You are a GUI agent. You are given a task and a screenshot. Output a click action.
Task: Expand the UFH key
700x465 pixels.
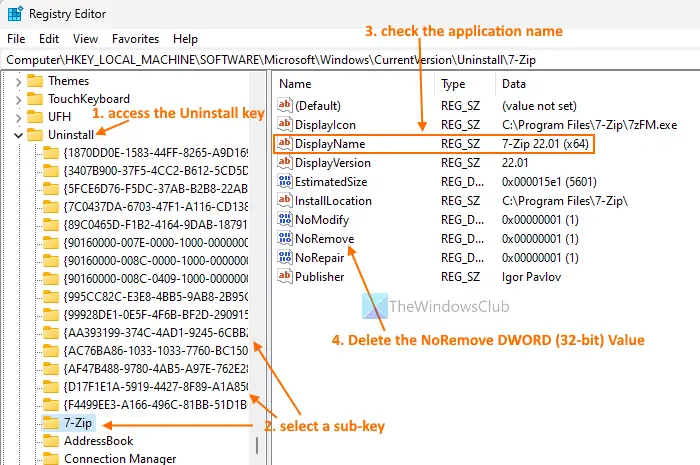(x=18, y=117)
